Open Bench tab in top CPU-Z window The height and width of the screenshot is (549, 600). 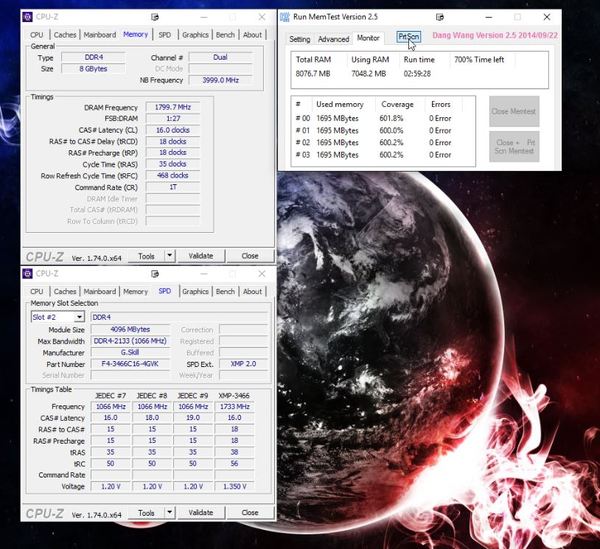[225, 35]
